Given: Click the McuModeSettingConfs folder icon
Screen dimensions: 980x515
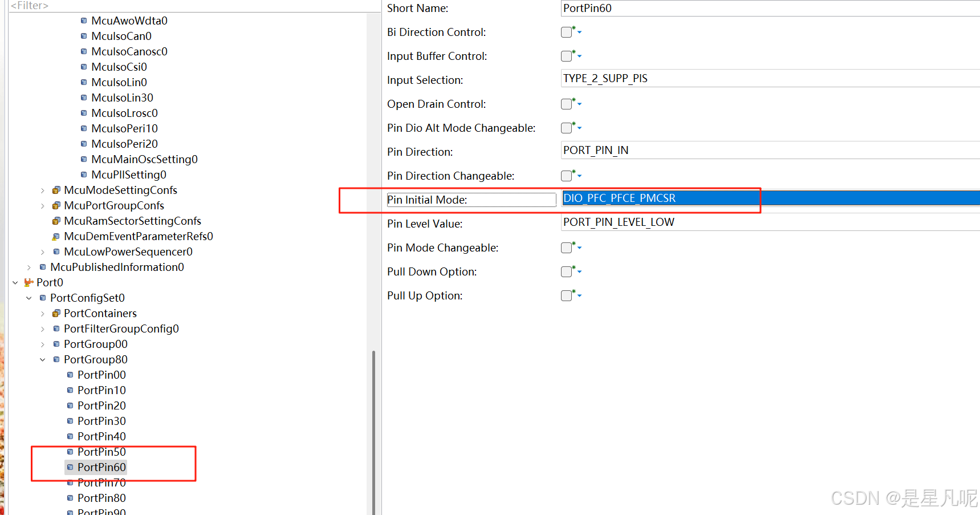Looking at the screenshot, I should pyautogui.click(x=56, y=190).
